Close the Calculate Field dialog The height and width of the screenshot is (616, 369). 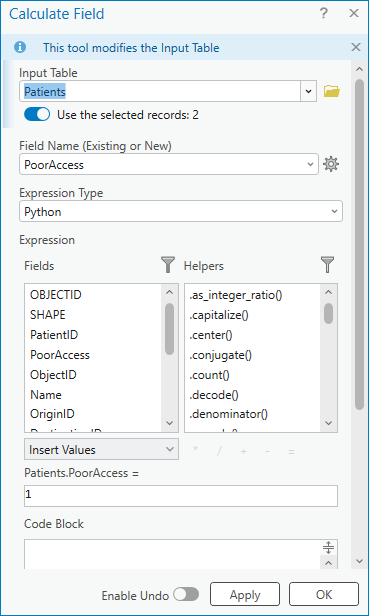pos(354,14)
